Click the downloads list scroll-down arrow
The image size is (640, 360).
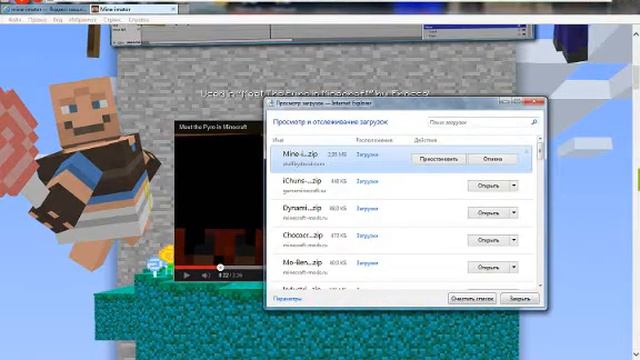[540, 285]
